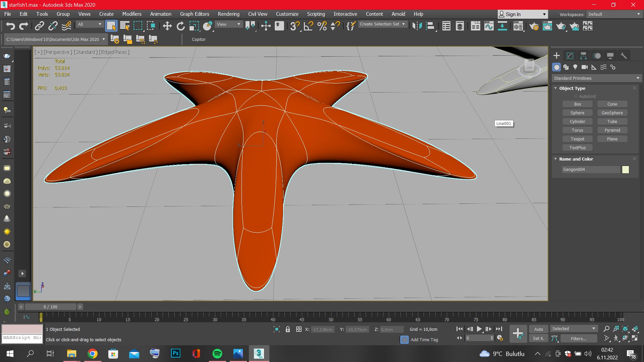The width and height of the screenshot is (644, 362).
Task: Click the 0 / 100 time slider
Action: (x=50, y=307)
